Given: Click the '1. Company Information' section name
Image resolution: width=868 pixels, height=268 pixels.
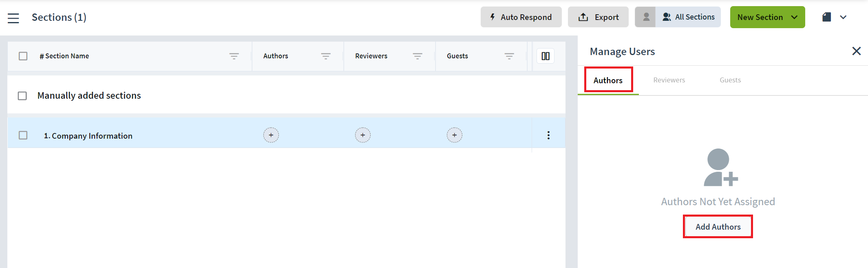Looking at the screenshot, I should click(x=88, y=136).
